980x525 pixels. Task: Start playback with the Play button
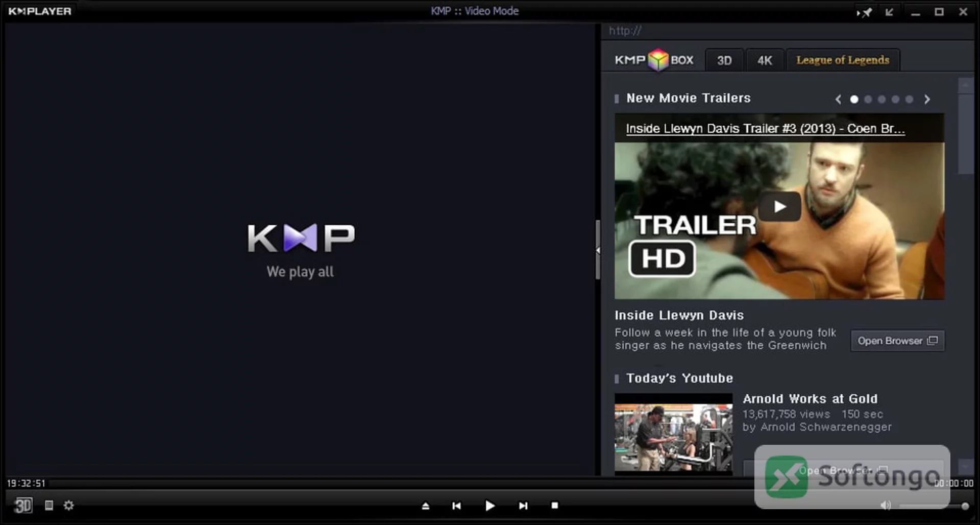pyautogui.click(x=489, y=506)
